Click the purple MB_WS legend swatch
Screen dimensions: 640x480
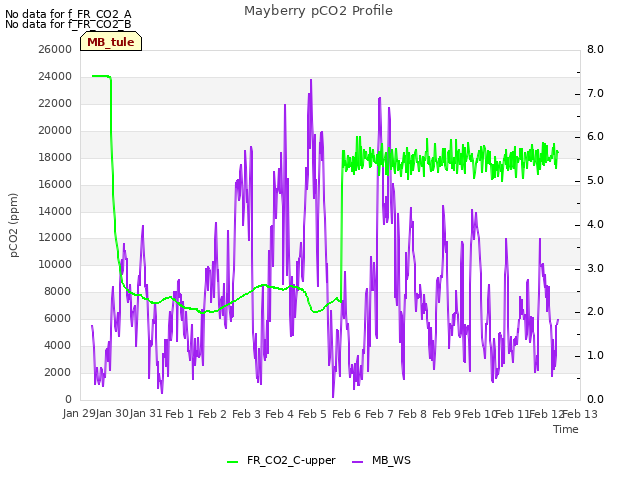pos(357,462)
